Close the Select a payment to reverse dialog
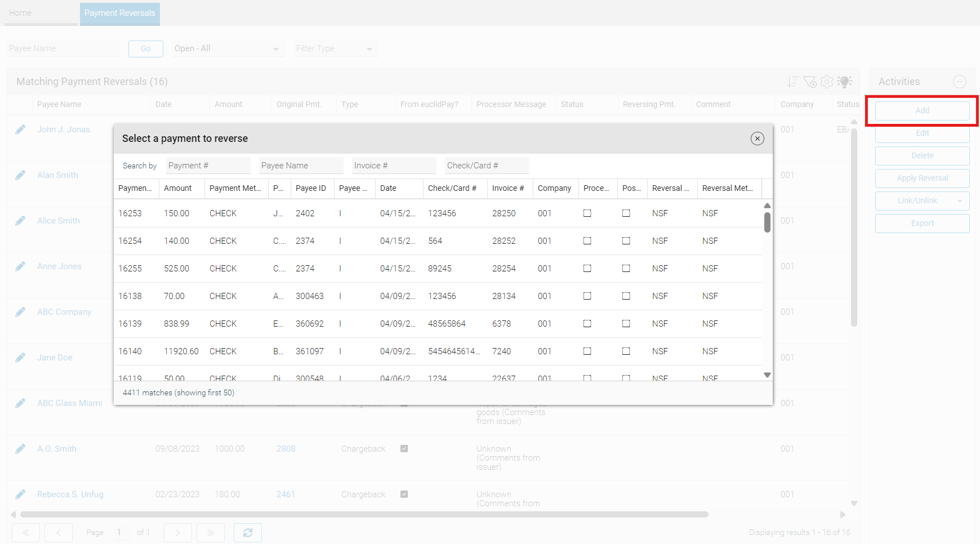The height and width of the screenshot is (544, 980). coord(758,139)
